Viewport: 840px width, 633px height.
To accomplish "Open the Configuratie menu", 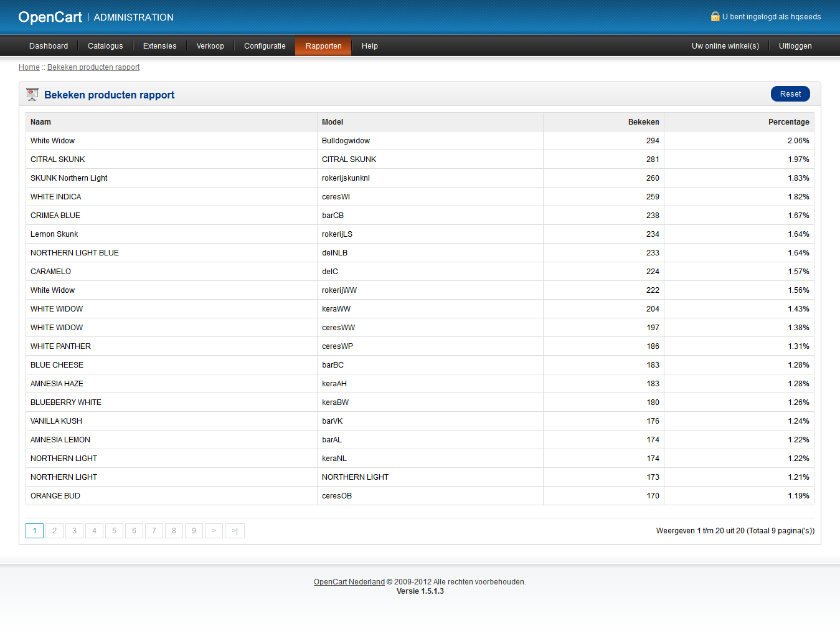I will point(265,46).
